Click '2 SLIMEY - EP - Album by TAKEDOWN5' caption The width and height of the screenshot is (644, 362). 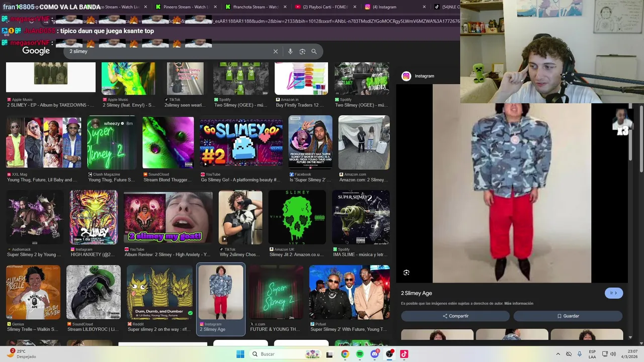(50, 105)
